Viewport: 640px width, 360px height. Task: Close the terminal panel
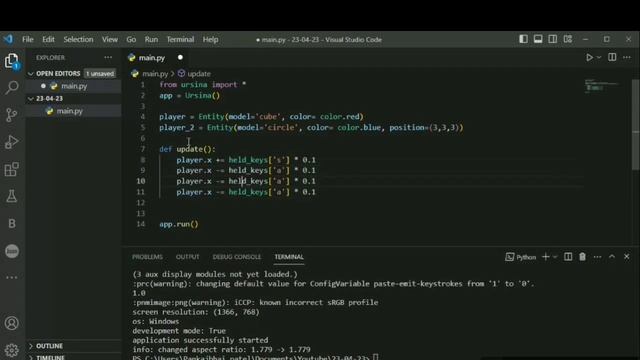point(627,257)
